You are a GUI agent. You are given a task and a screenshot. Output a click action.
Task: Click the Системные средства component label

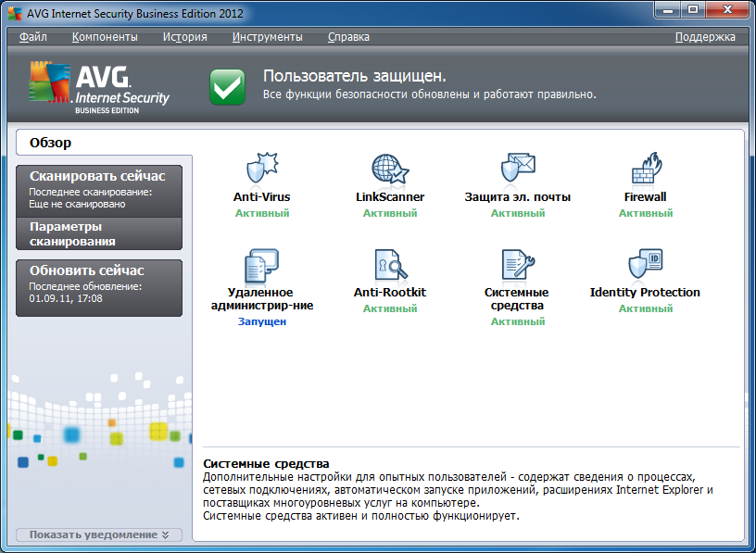click(517, 299)
